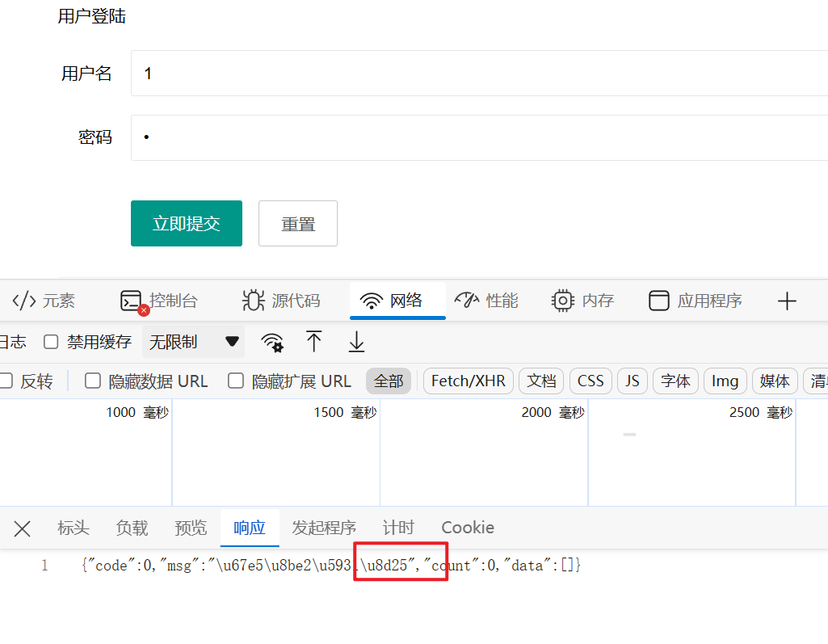
Task: Switch to the 标头 headers tab
Action: 73,528
